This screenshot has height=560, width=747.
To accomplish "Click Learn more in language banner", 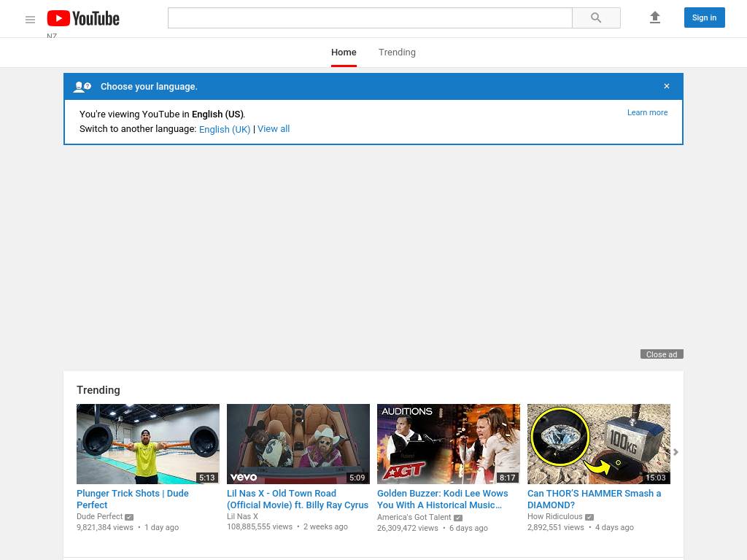I will pos(647,112).
